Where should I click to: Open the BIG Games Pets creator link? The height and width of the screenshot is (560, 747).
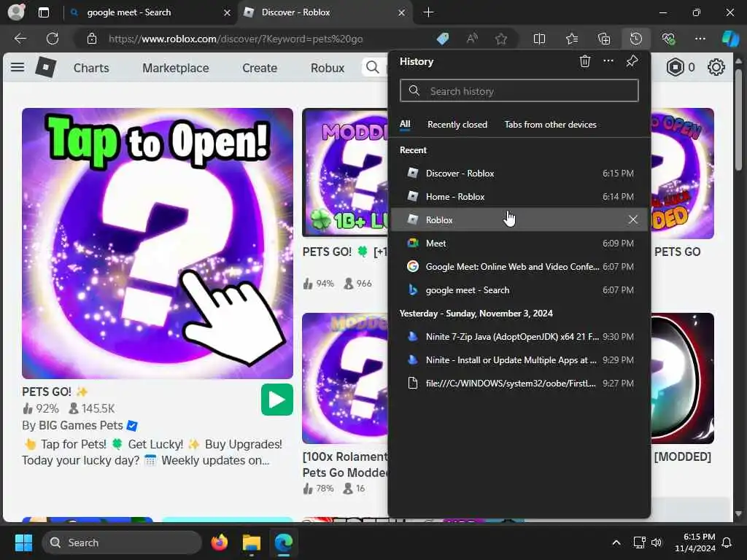pos(80,425)
